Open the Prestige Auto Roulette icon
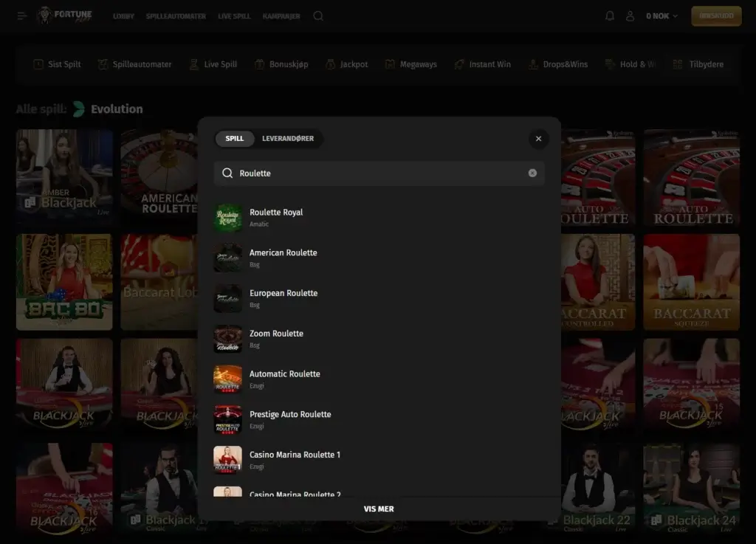Image resolution: width=756 pixels, height=544 pixels. click(227, 420)
